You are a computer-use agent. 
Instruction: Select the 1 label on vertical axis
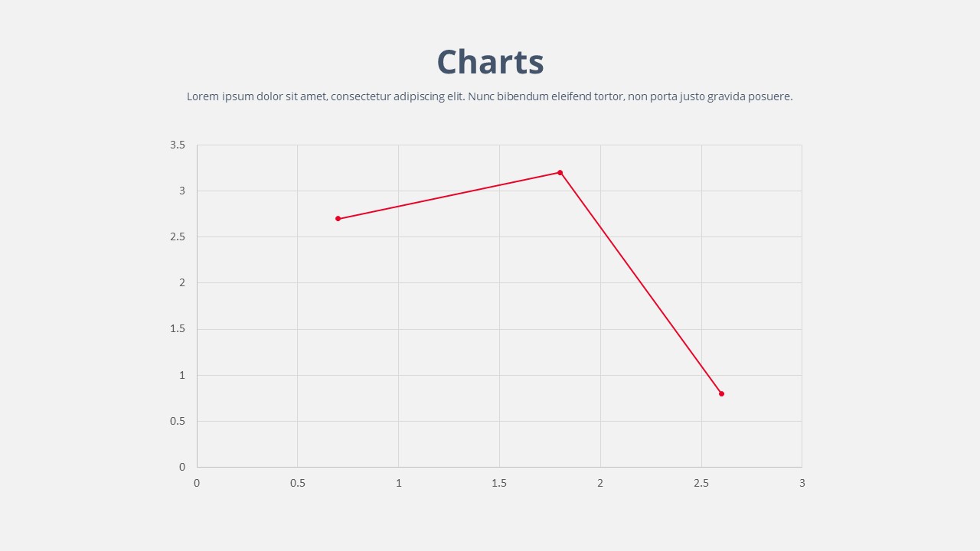tap(182, 375)
